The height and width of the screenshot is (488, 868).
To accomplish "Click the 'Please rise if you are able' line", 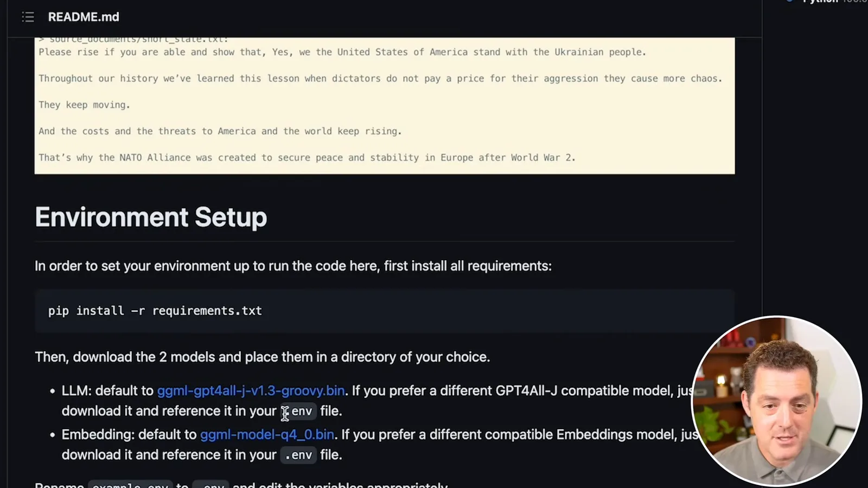I will click(x=342, y=52).
